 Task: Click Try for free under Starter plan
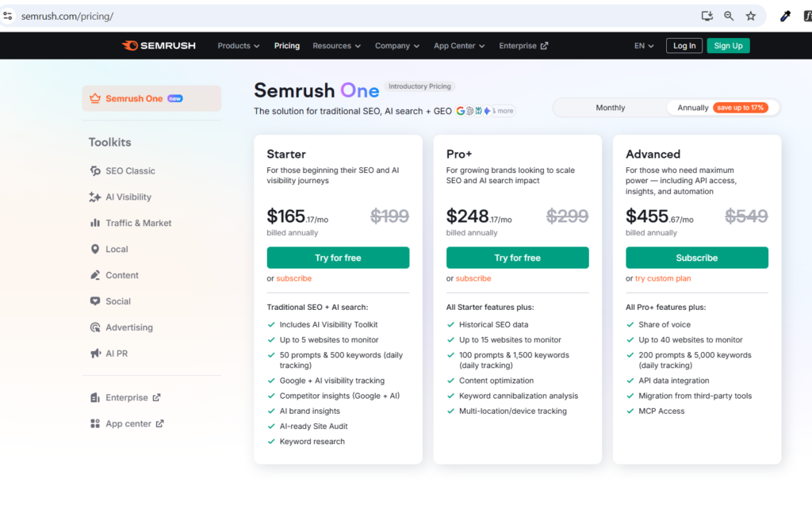338,258
